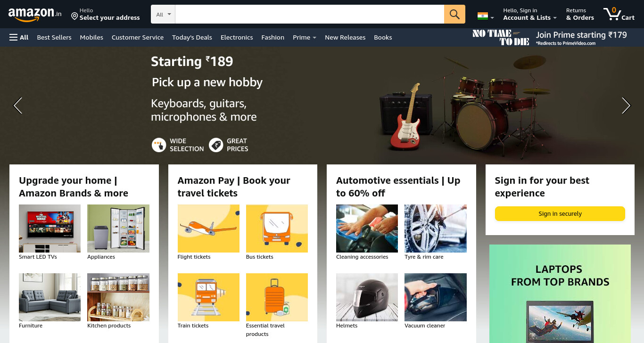This screenshot has width=644, height=343.
Task: Open the All hamburger menu
Action: 19,37
